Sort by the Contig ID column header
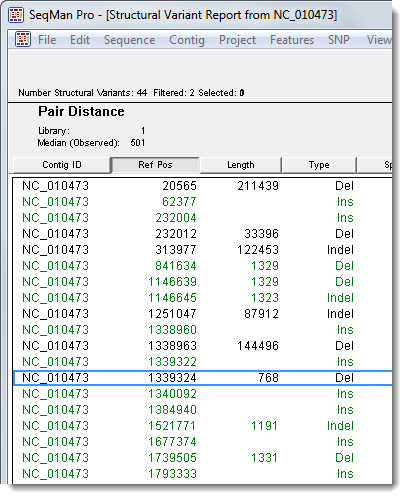Image resolution: width=407 pixels, height=499 pixels. point(62,165)
